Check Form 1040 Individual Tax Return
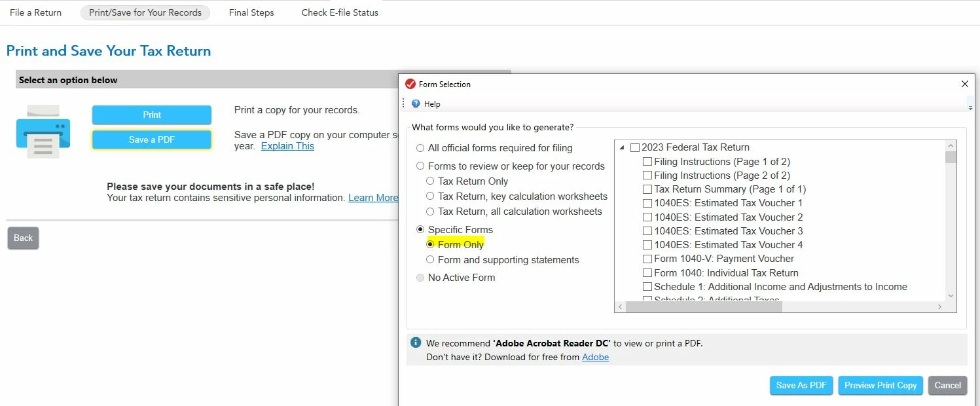 [x=647, y=273]
